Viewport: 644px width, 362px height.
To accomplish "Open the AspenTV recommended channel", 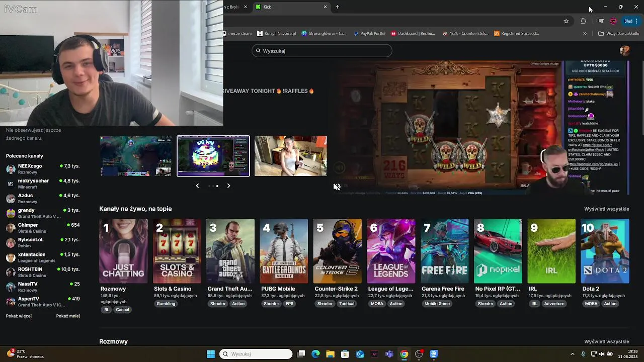I will pos(43,302).
